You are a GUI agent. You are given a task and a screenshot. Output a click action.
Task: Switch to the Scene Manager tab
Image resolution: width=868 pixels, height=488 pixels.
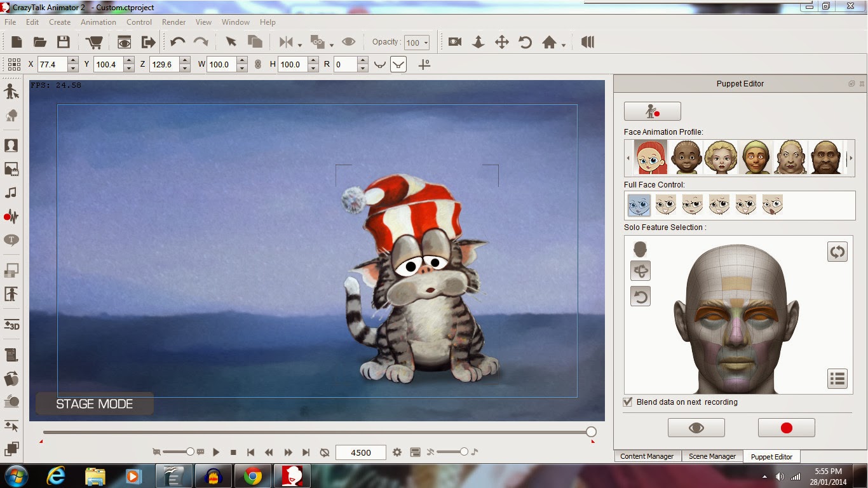click(712, 456)
